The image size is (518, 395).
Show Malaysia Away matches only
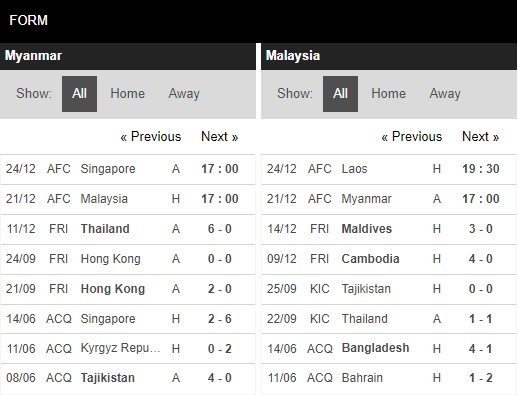coord(445,94)
